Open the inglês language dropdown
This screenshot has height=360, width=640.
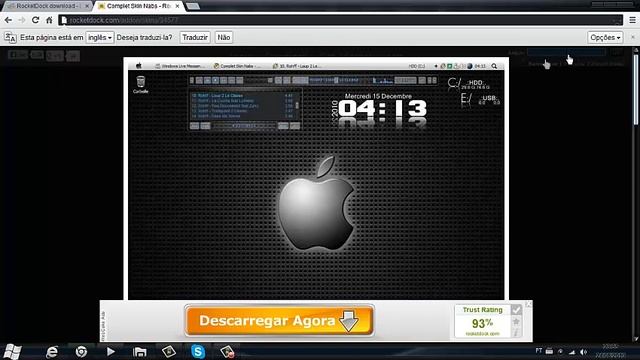tap(100, 38)
